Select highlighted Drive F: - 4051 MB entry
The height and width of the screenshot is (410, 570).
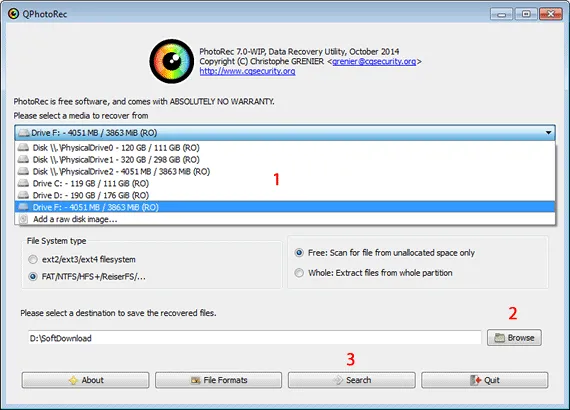pos(285,207)
